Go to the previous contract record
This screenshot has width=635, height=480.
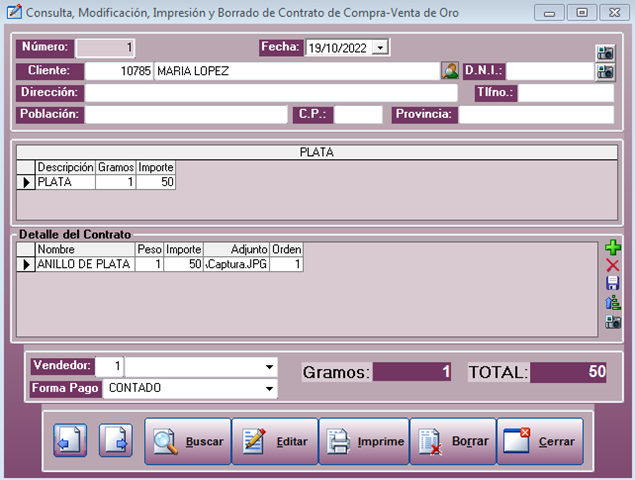point(70,440)
